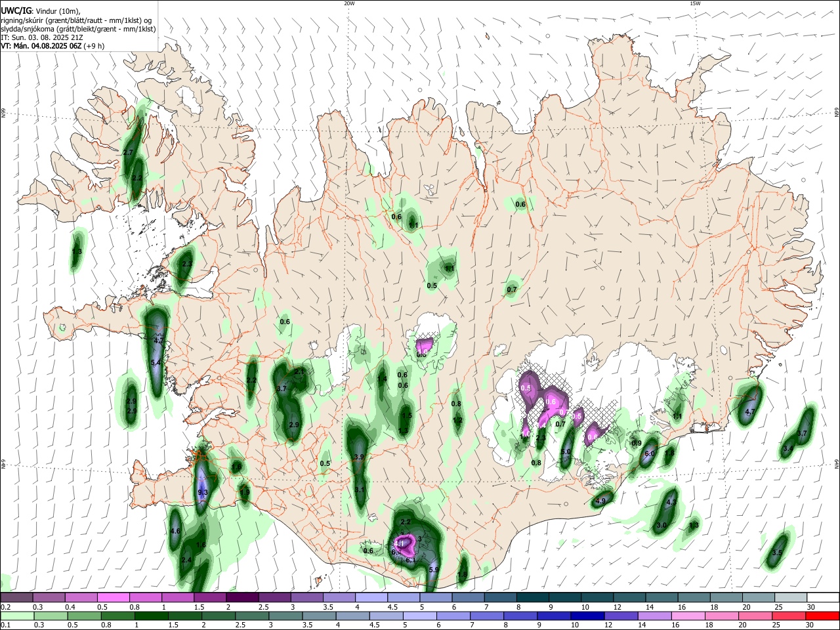Image resolution: width=840 pixels, height=630 pixels.
Task: Click the 3.9 precipitation value
Action: click(x=359, y=457)
